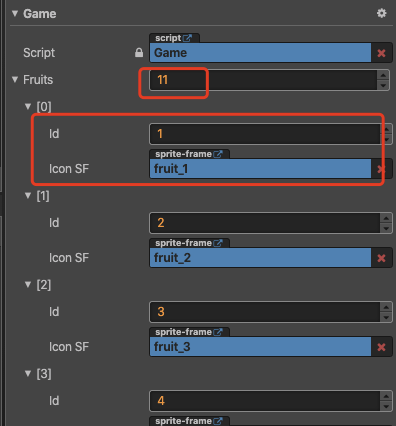Collapse the Game component section
The width and height of the screenshot is (396, 426).
tap(15, 13)
